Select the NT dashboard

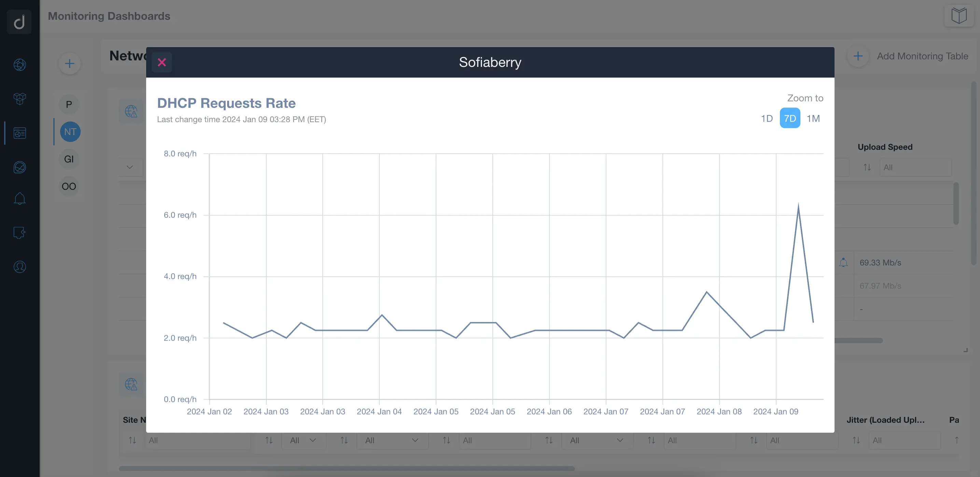tap(70, 132)
